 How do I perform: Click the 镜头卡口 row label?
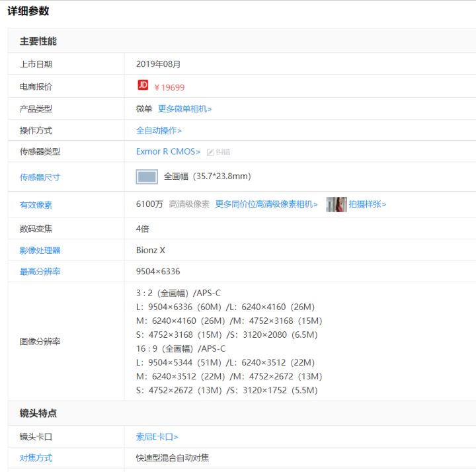36,437
